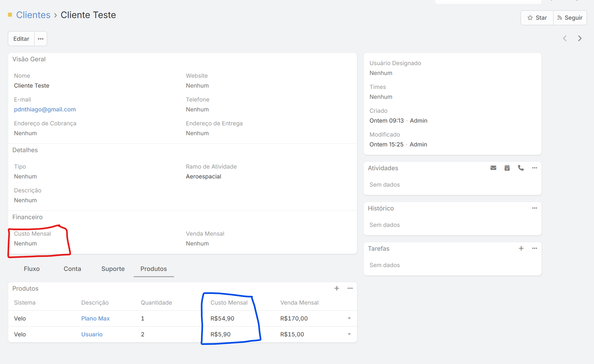594x364 pixels.
Task: Add a product with Produtos plus icon
Action: 337,288
